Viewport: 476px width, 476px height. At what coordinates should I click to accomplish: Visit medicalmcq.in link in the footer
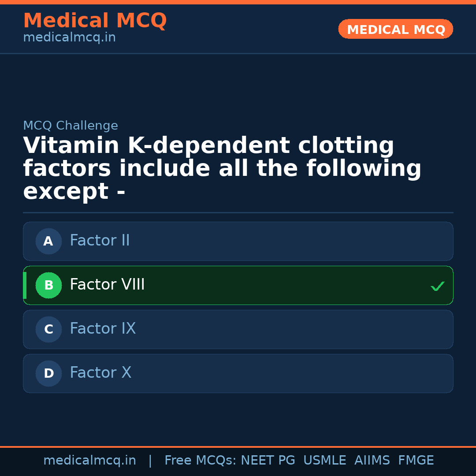point(90,460)
